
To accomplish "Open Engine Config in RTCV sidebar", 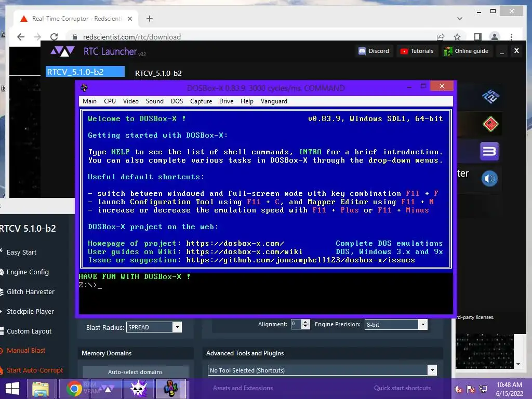I will pos(27,272).
